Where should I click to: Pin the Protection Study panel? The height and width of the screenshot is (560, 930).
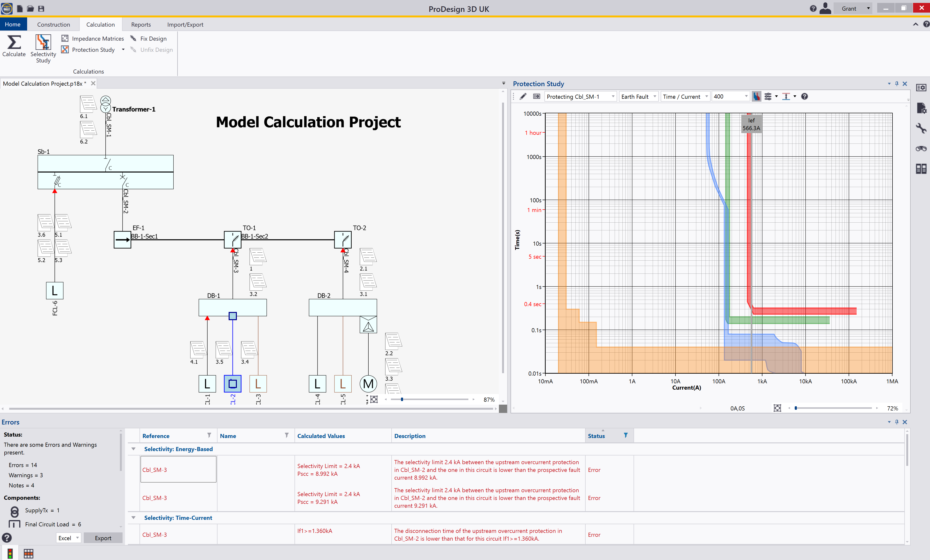897,83
